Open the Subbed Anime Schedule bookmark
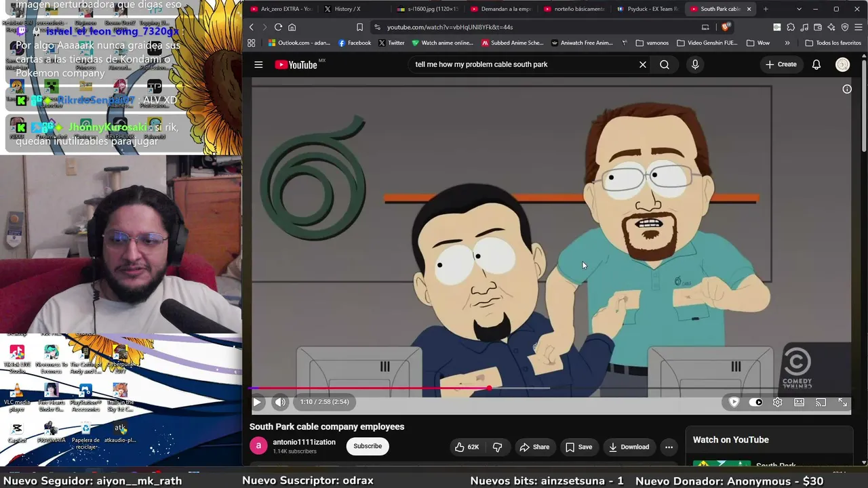This screenshot has width=868, height=488. 513,43
